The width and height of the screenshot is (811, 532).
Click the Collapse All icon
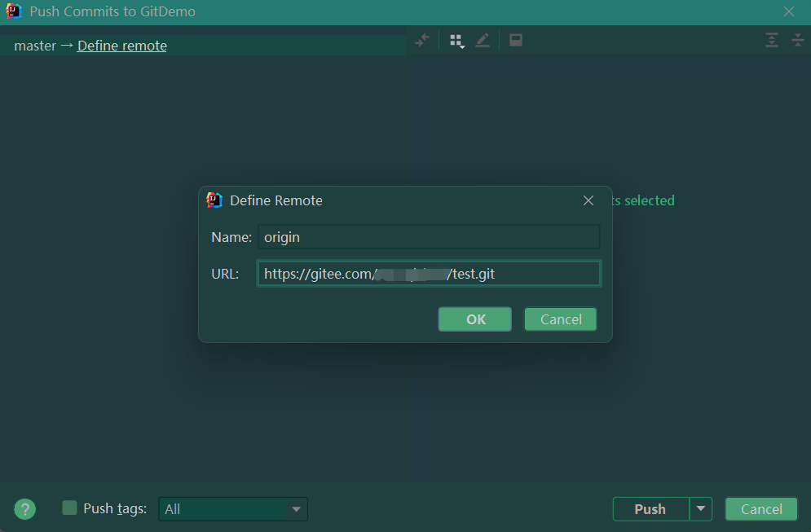coord(798,40)
